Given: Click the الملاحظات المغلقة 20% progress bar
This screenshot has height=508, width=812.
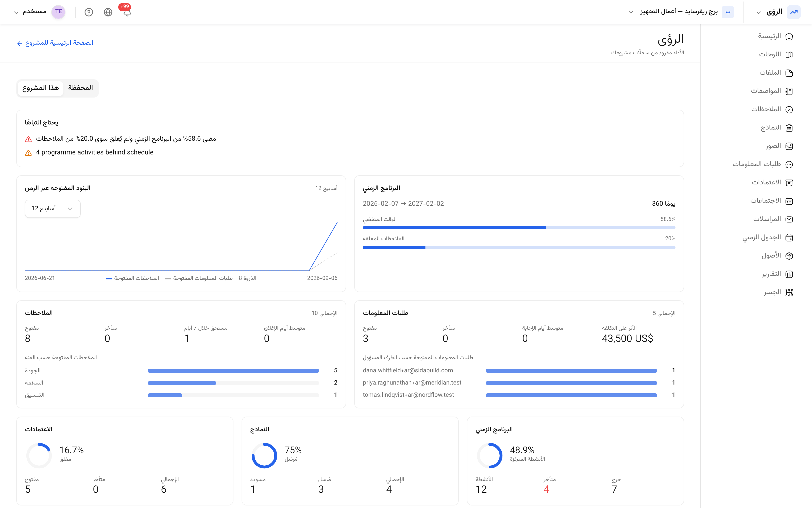Looking at the screenshot, I should [x=519, y=247].
